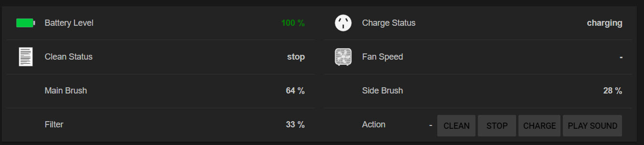Open the Charge Status label
The width and height of the screenshot is (644, 145).
389,23
